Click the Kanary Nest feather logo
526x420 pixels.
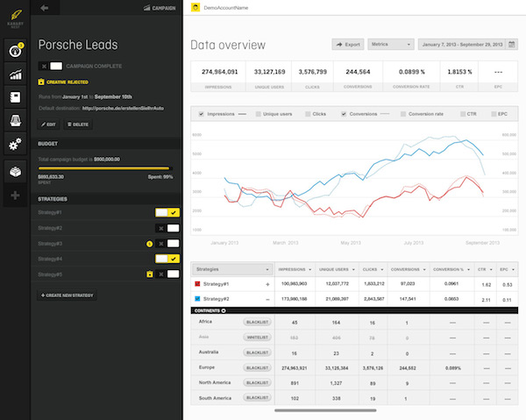tap(16, 18)
